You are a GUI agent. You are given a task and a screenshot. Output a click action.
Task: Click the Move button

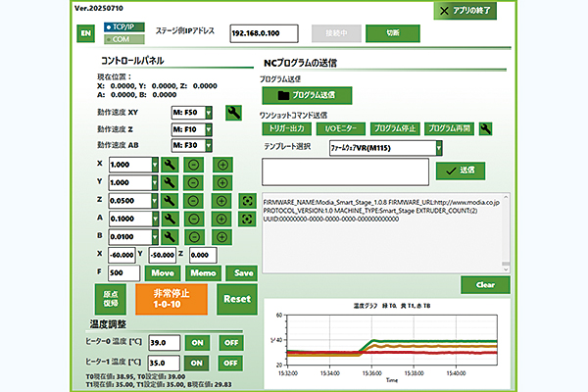point(163,273)
